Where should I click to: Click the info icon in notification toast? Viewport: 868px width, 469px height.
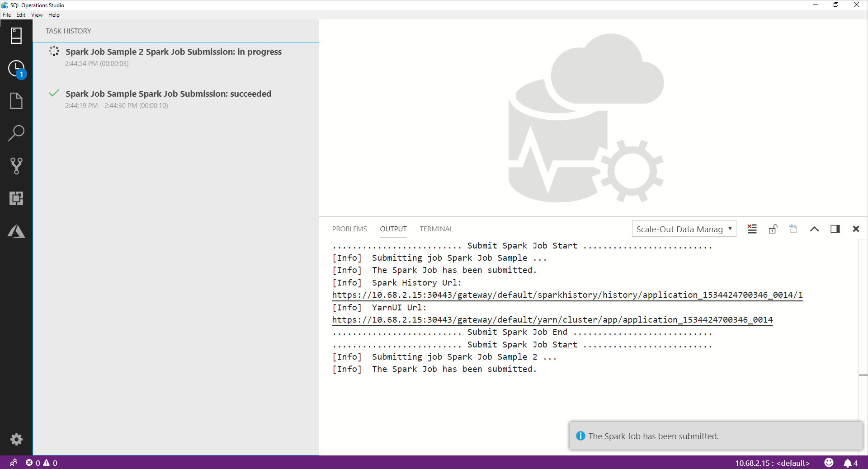point(580,436)
